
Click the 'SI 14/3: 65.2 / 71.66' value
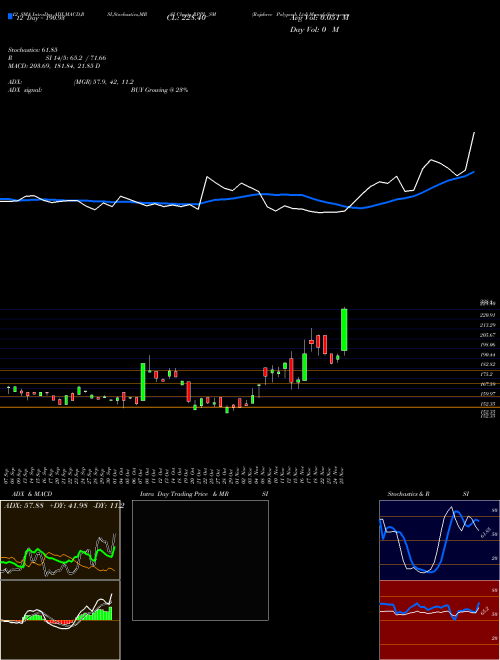coord(76,58)
